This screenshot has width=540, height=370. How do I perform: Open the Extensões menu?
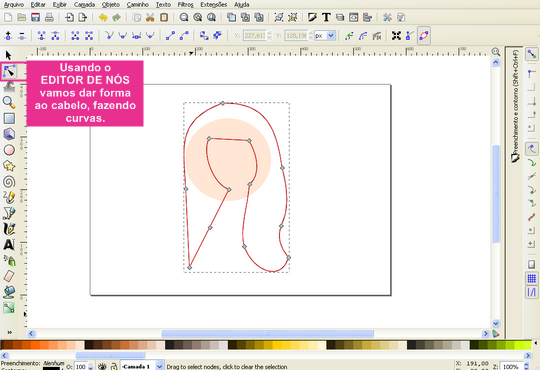[214, 5]
